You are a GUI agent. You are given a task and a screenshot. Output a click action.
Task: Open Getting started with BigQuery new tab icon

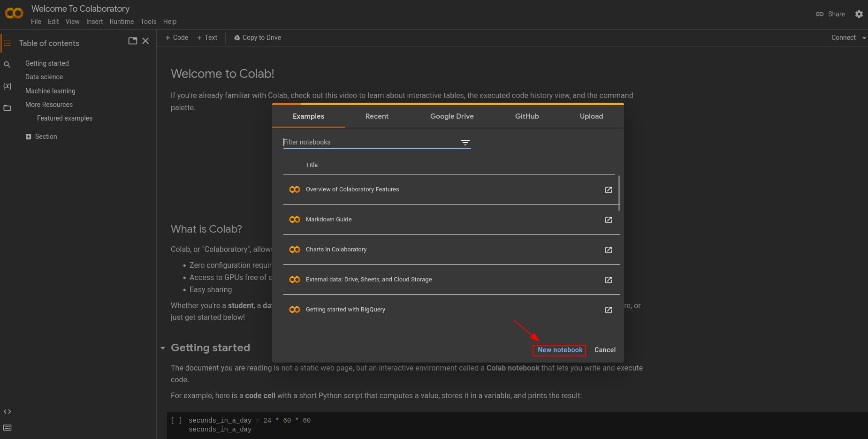pyautogui.click(x=609, y=310)
